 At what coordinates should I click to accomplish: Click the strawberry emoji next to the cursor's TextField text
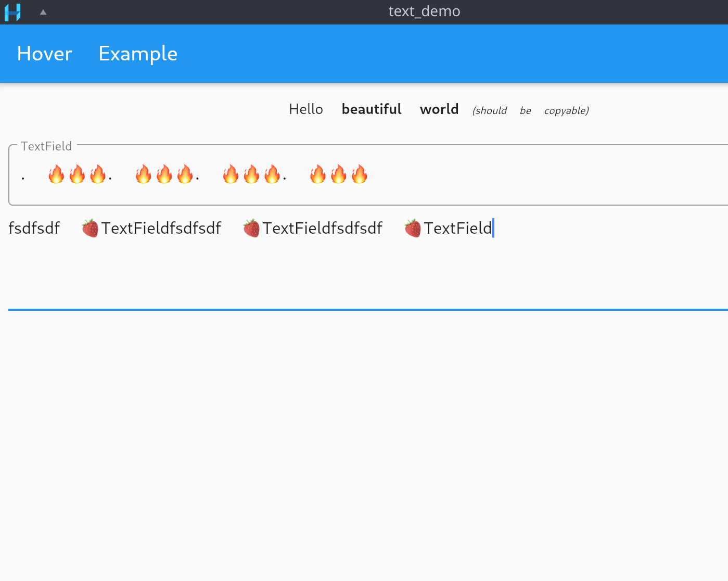pos(413,228)
